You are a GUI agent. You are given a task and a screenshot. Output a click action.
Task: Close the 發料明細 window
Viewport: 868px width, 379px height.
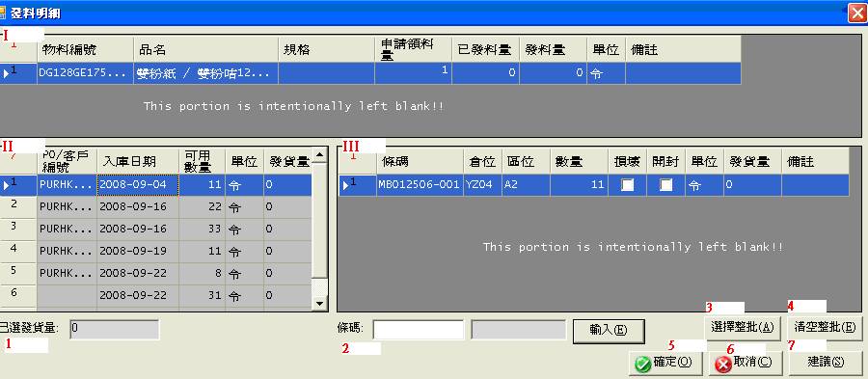pyautogui.click(x=857, y=13)
